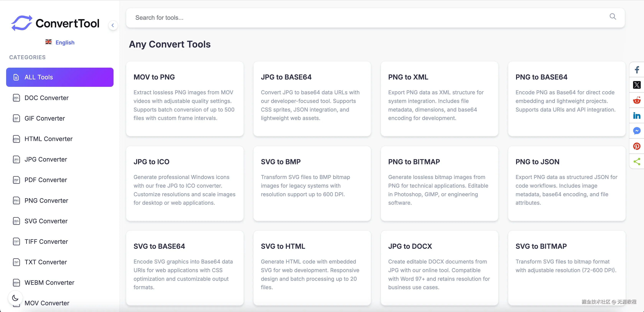
Task: Select ALL Tools category
Action: pos(60,77)
